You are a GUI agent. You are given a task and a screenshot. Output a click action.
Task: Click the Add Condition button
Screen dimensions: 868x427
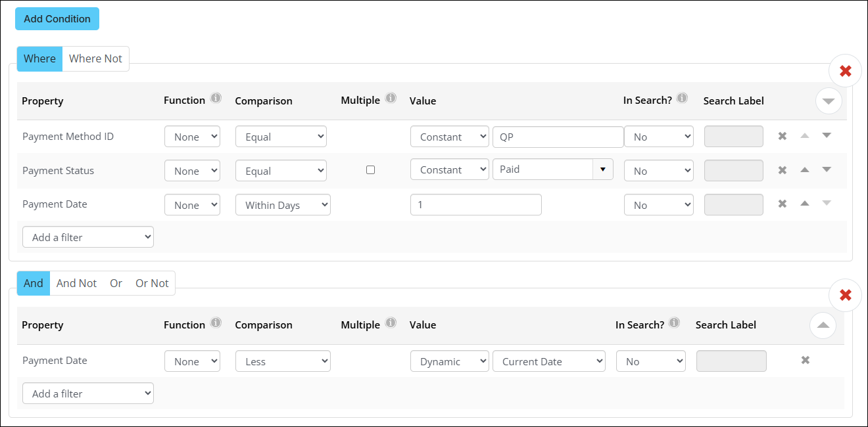(x=57, y=19)
